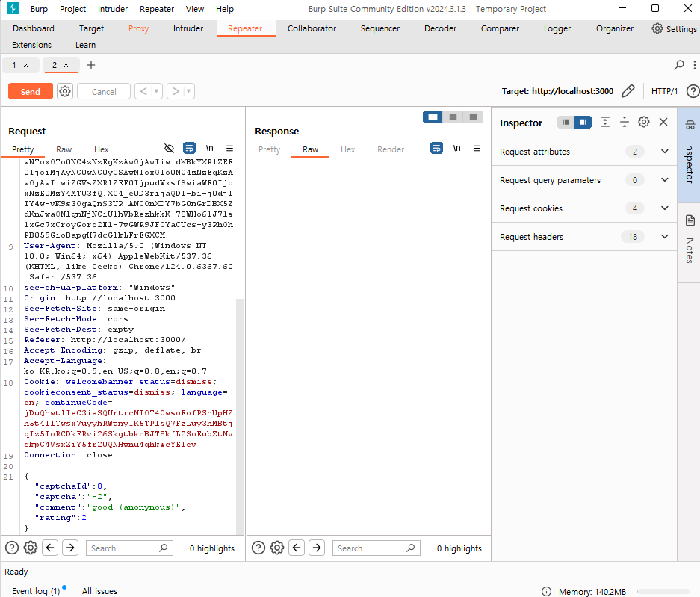Jump to next Request search match
The height and width of the screenshot is (597, 700).
70,548
